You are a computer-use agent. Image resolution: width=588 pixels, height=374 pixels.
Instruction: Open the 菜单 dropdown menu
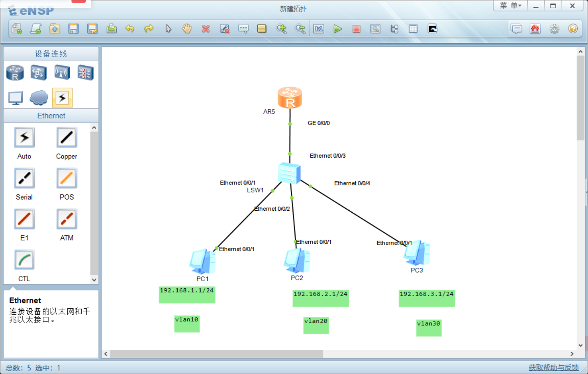(510, 6)
